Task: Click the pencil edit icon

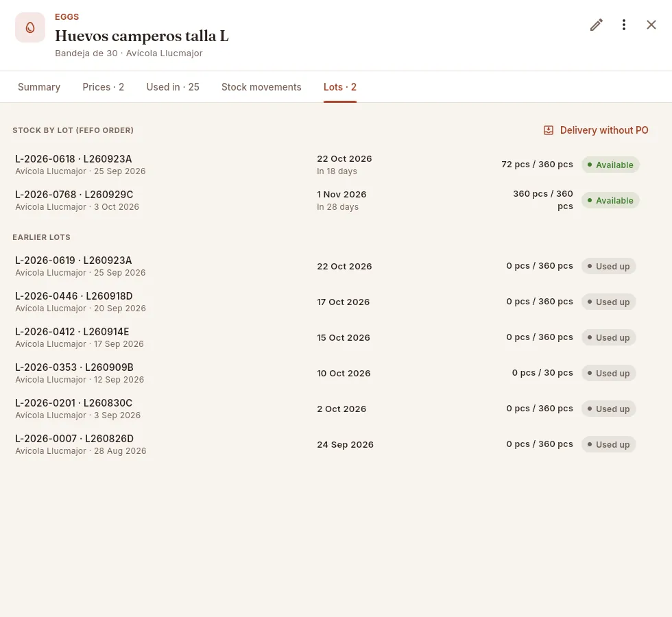Action: tap(596, 25)
